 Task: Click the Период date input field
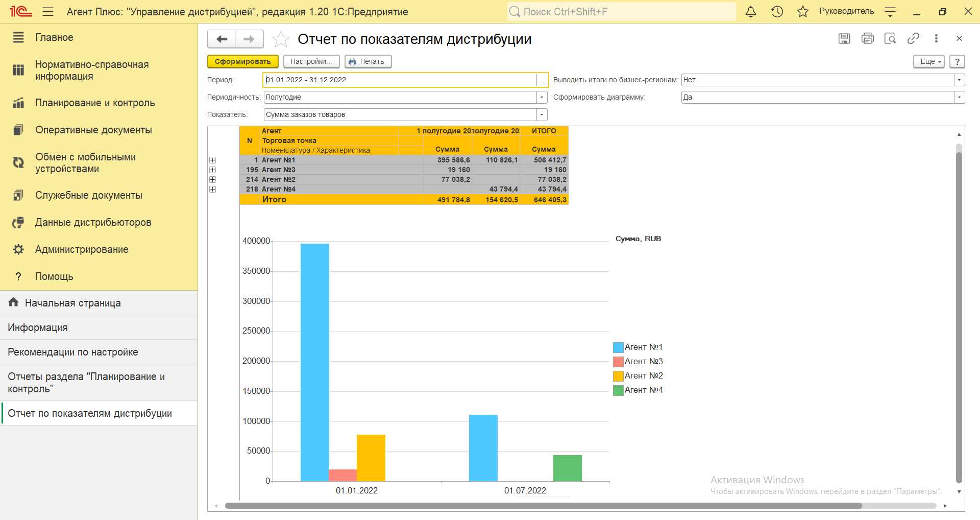click(x=400, y=80)
